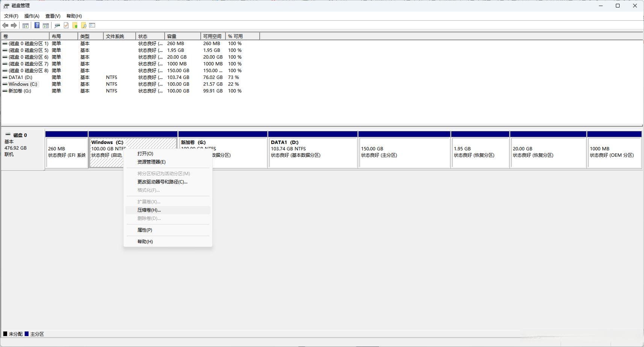
Task: Click the 76.02 GB free space cell
Action: [x=213, y=77]
